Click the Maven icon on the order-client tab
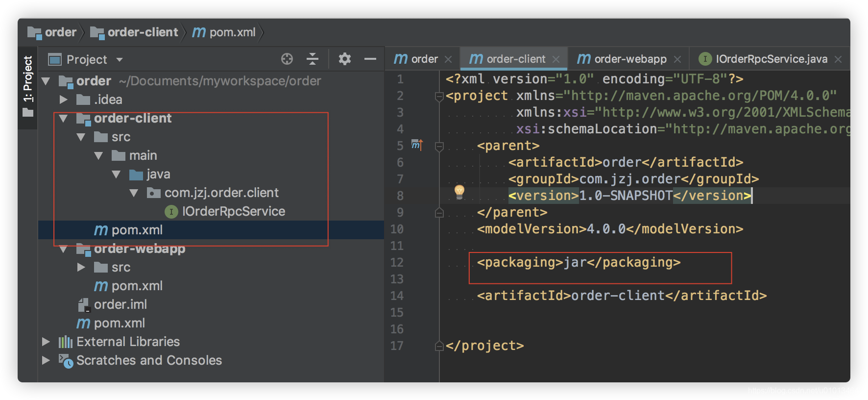The width and height of the screenshot is (868, 400). click(x=476, y=59)
